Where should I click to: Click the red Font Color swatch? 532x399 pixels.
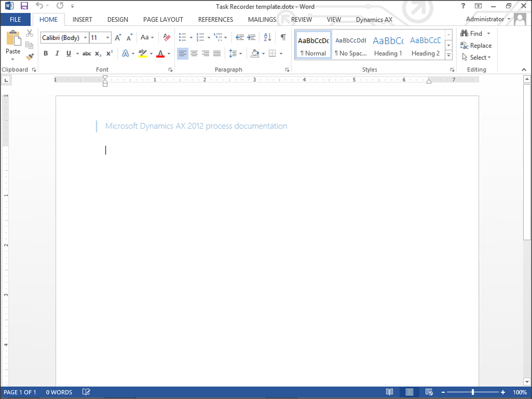[160, 54]
